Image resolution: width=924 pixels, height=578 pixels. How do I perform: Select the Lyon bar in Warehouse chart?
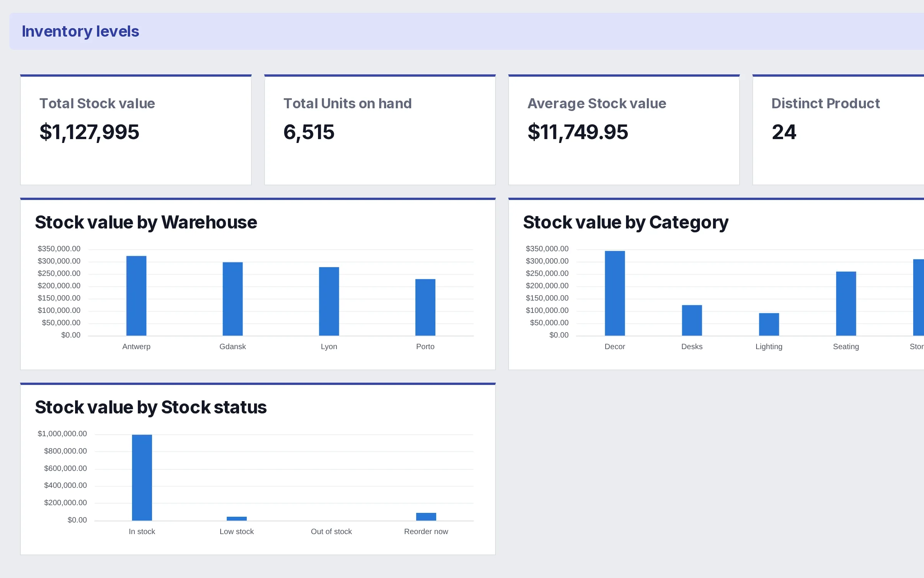[329, 301]
